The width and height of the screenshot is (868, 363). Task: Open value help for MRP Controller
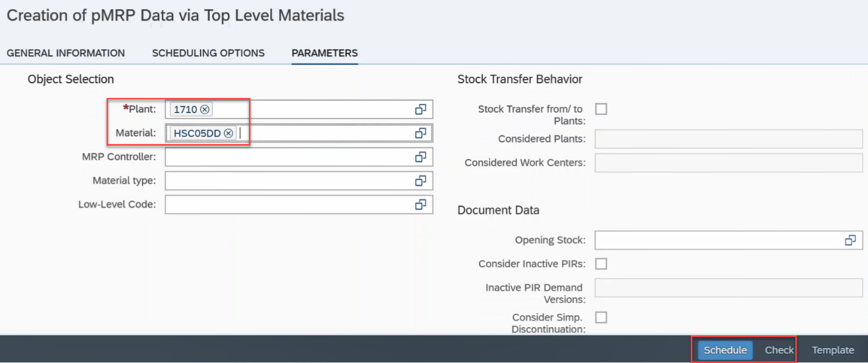click(x=421, y=157)
